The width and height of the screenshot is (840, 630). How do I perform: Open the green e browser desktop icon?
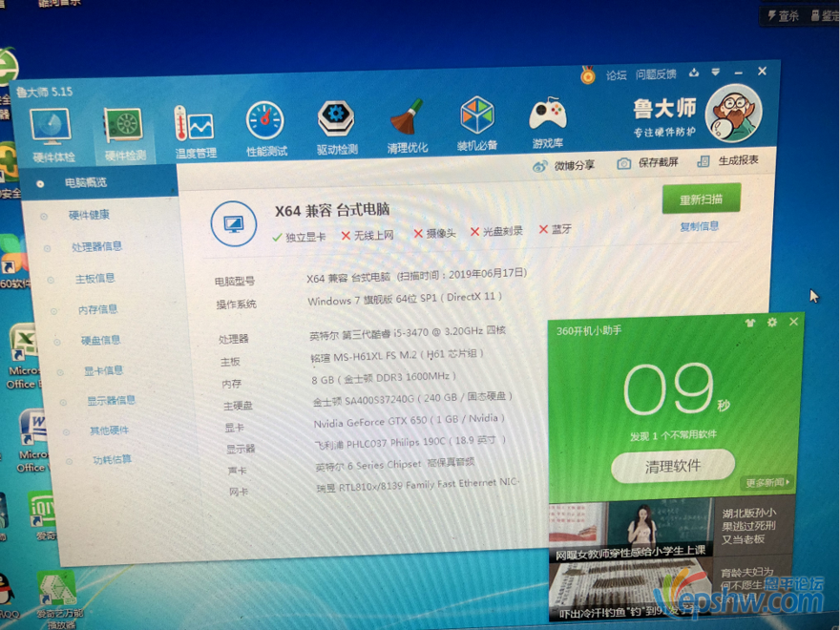point(8,68)
